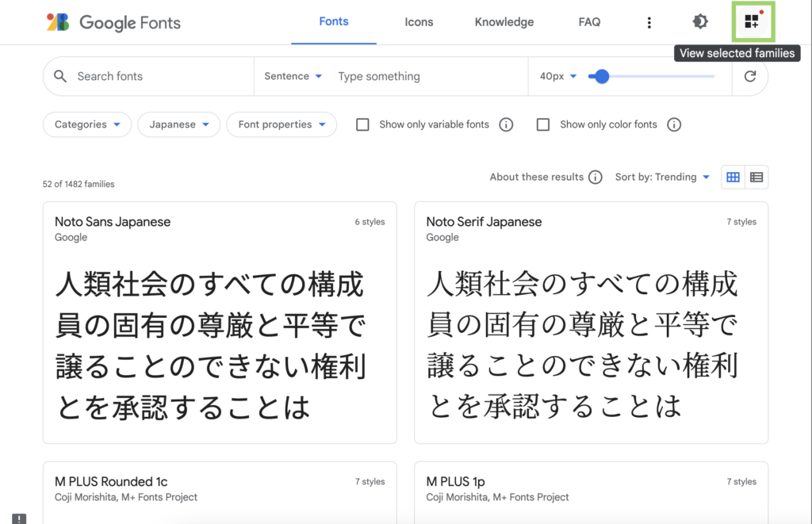This screenshot has height=524, width=812.
Task: Open the Sort by Trending dropdown
Action: point(662,178)
